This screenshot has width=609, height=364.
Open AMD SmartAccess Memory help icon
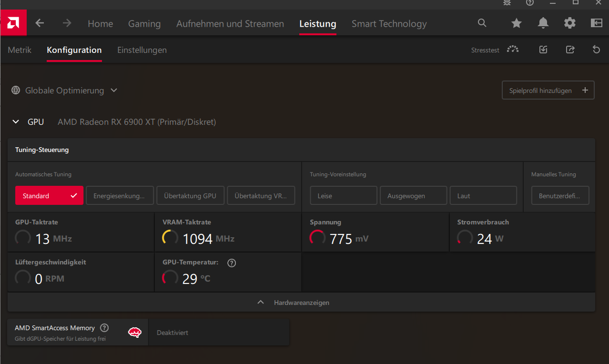tap(104, 328)
